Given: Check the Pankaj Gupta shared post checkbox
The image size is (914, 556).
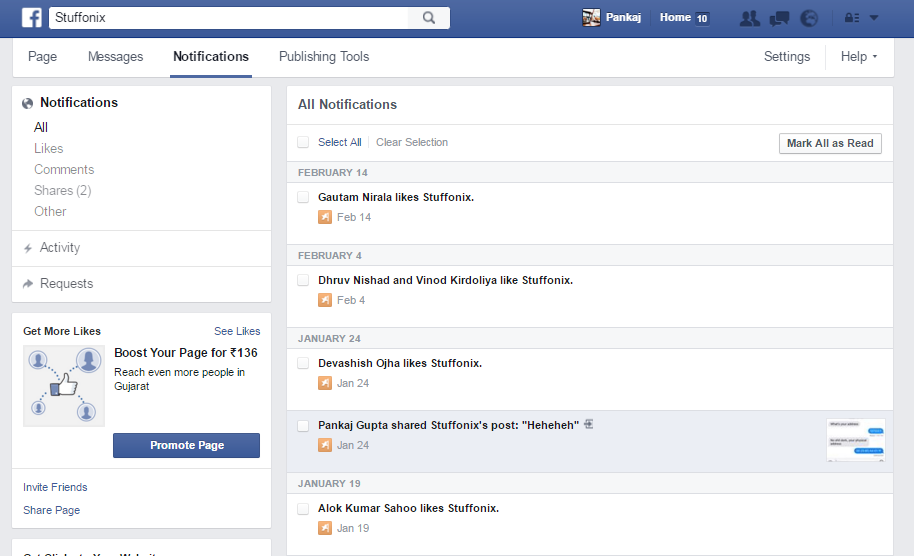Looking at the screenshot, I should 303,426.
